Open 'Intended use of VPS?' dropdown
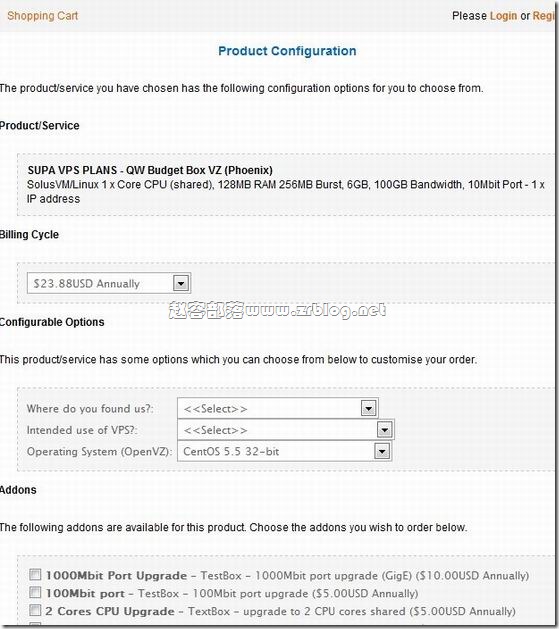The width and height of the screenshot is (559, 629). (x=384, y=430)
